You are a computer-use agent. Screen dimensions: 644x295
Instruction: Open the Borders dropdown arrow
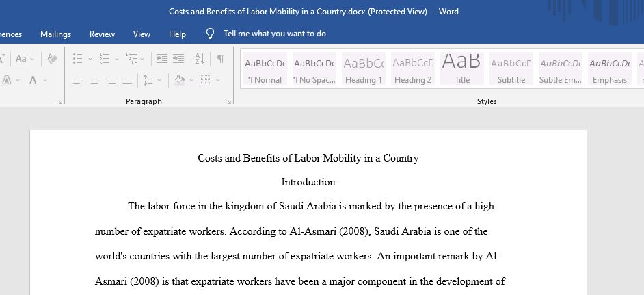[x=218, y=80]
